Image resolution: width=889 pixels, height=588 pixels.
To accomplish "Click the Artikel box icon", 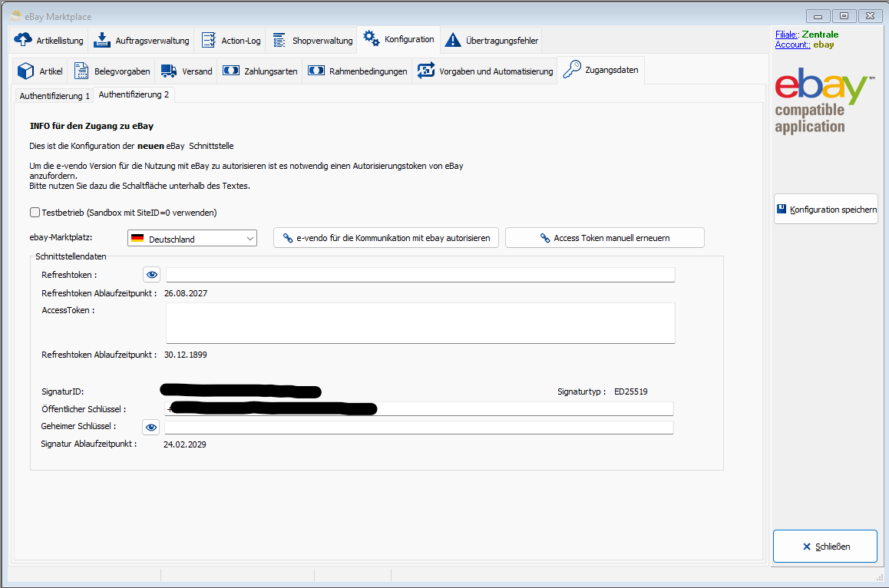I will coord(25,71).
